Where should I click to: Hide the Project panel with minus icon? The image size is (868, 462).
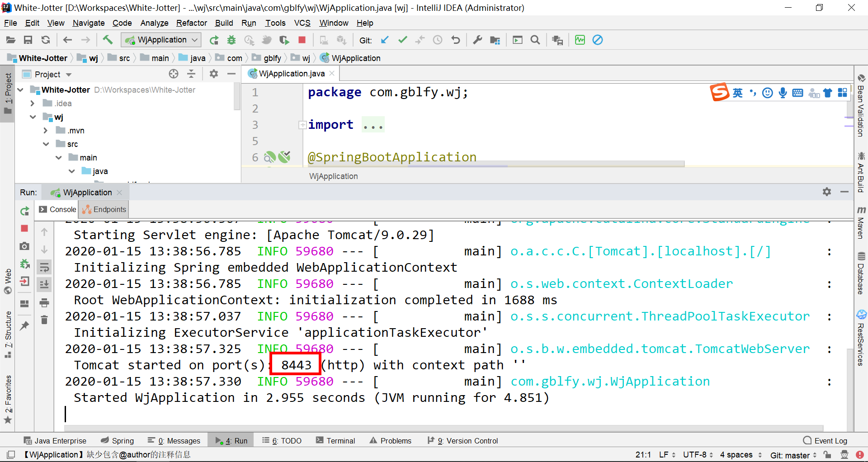(231, 74)
